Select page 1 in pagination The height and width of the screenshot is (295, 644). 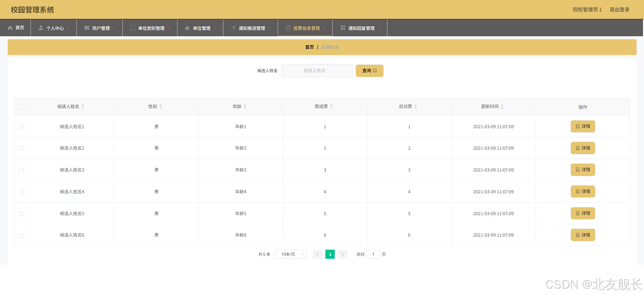point(330,254)
